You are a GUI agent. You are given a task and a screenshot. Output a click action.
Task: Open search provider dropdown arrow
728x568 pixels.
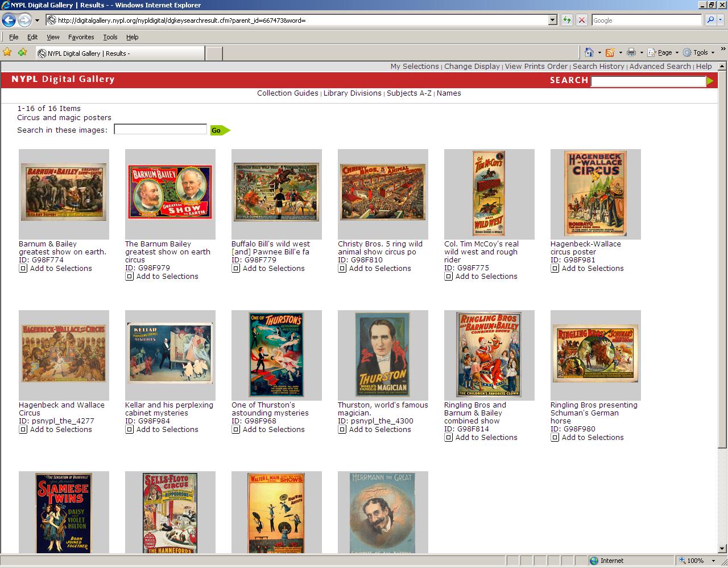[x=720, y=20]
